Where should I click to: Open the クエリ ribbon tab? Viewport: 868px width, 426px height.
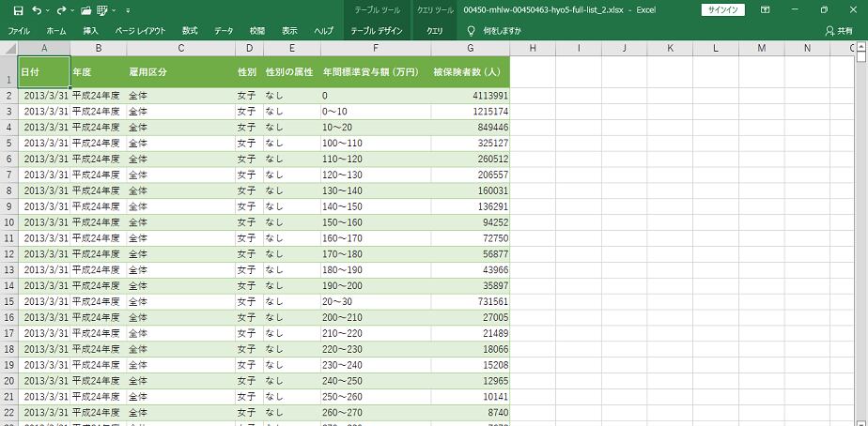tap(435, 30)
